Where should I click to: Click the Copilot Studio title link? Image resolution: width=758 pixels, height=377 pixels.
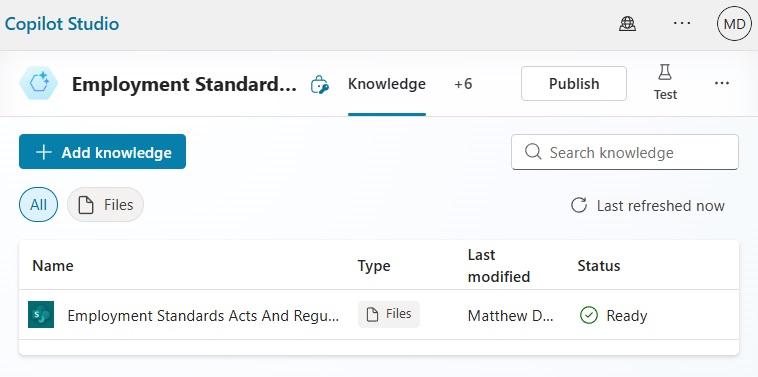tap(62, 24)
